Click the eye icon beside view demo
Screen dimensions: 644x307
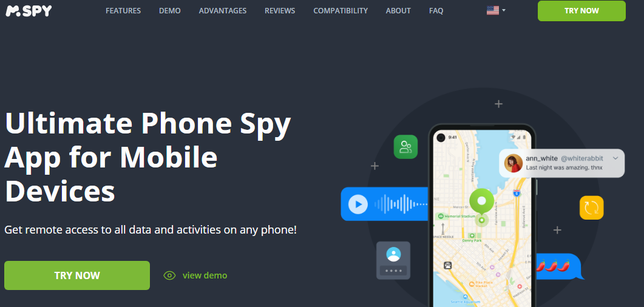point(169,275)
